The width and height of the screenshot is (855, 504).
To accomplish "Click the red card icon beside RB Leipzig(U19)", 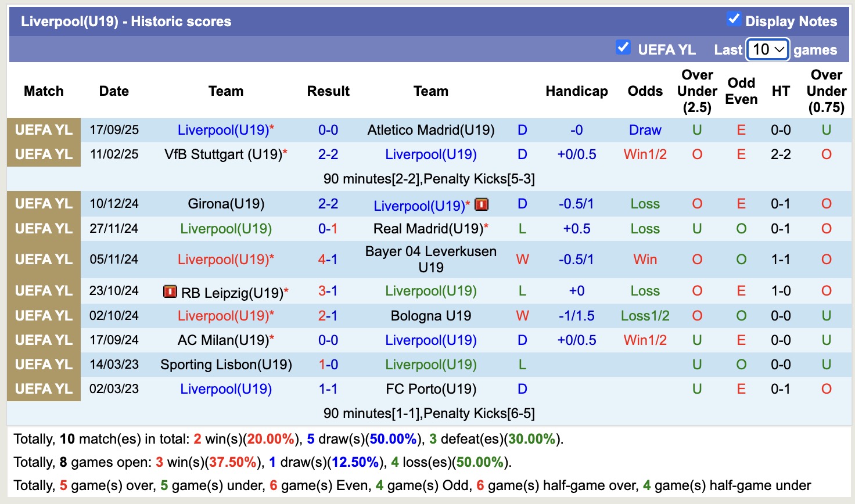I will click(x=170, y=291).
